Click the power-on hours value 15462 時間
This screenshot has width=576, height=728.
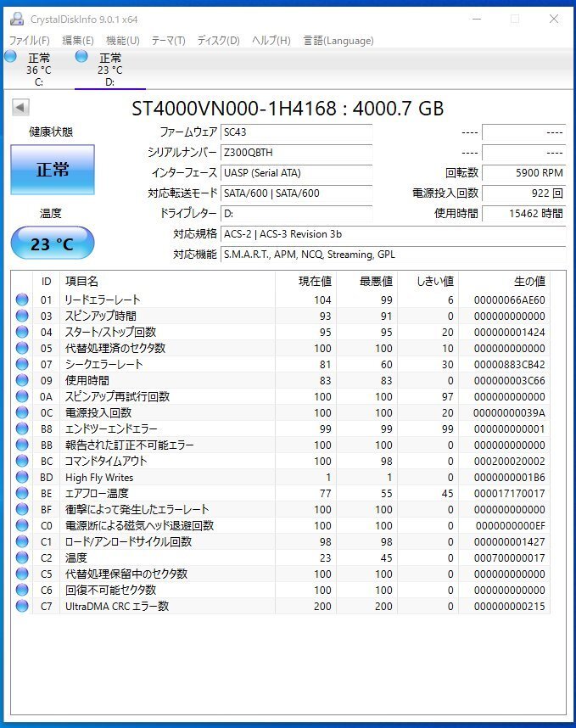(524, 214)
